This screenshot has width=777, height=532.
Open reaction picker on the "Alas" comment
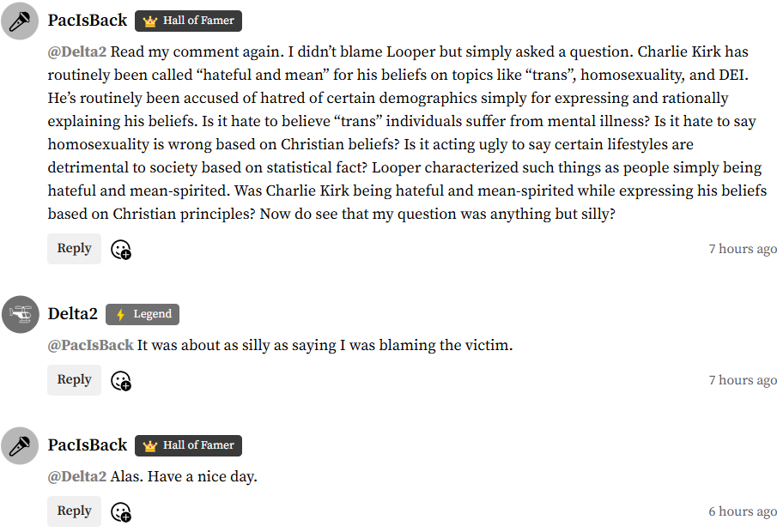point(121,512)
